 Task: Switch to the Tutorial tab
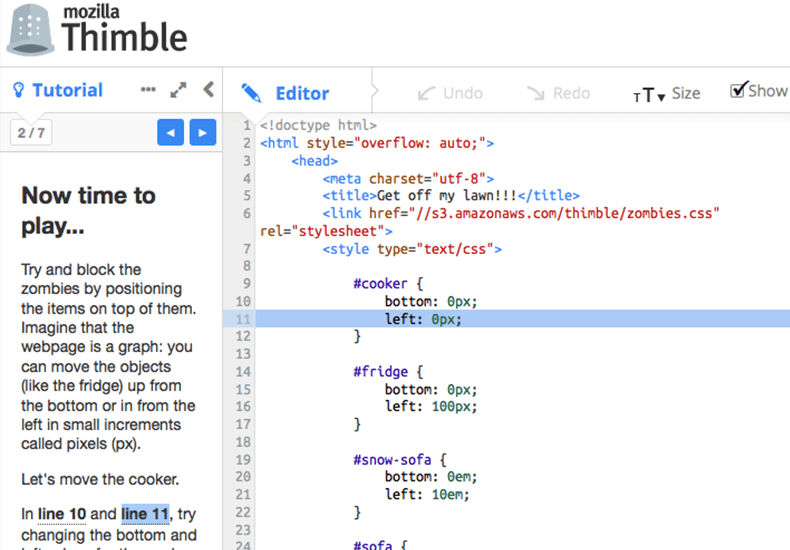tap(68, 90)
